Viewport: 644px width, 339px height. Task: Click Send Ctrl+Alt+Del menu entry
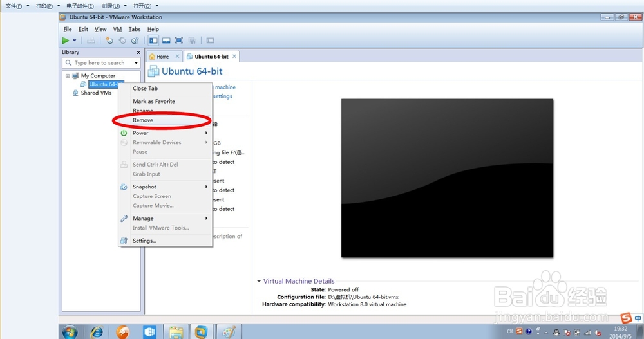pyautogui.click(x=166, y=165)
